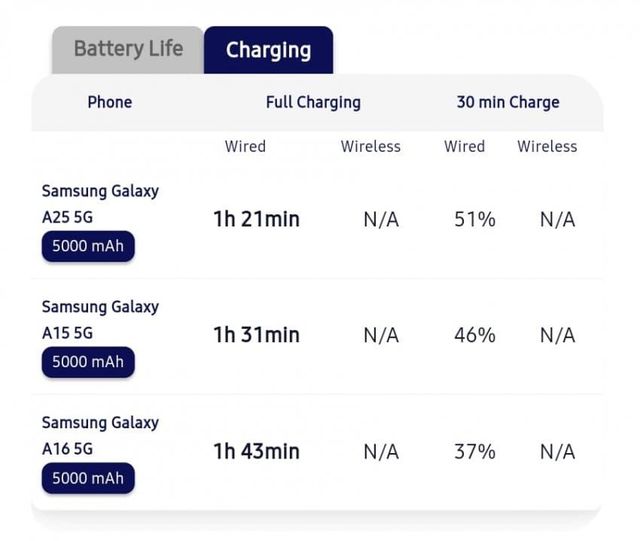Click the 37% wired charge value

point(475,451)
